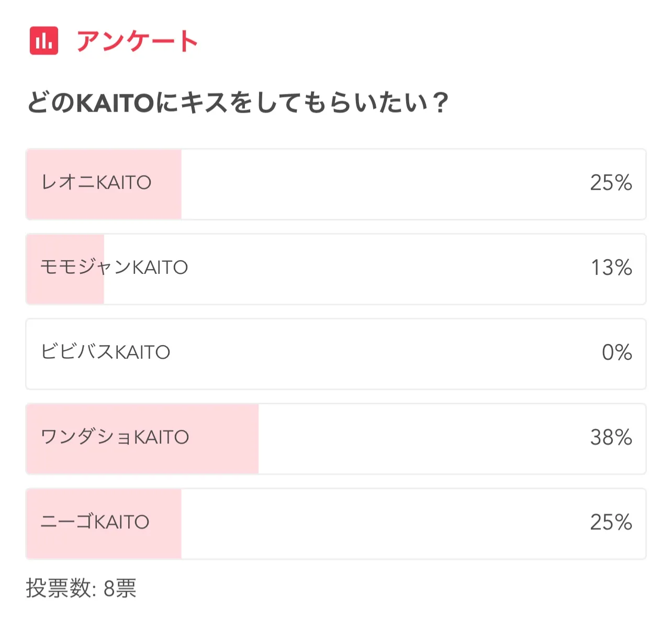
Task: Click the word KAITO in the question
Action: (x=115, y=103)
